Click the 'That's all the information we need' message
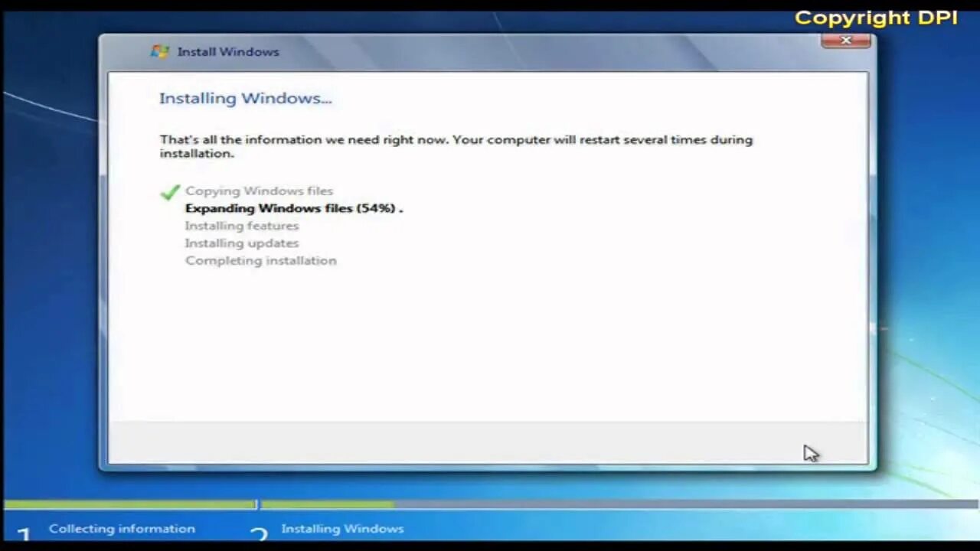980x551 pixels. point(456,146)
